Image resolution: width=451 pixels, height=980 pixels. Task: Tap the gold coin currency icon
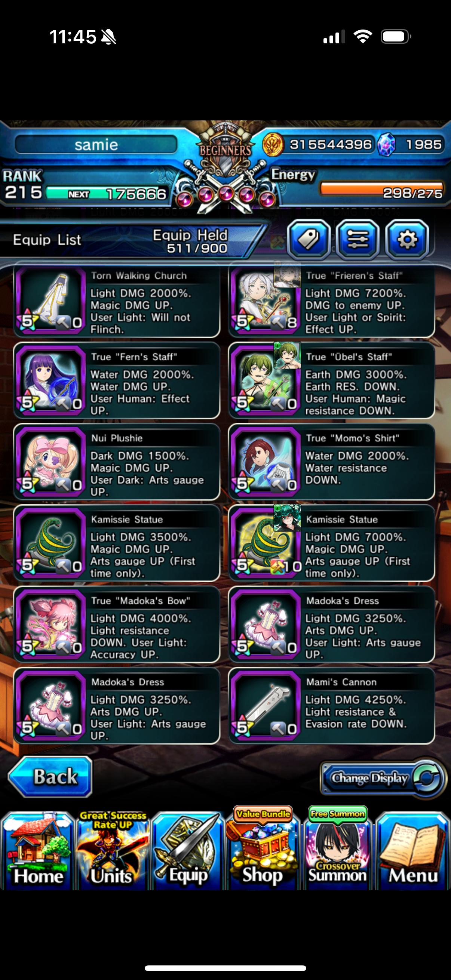click(273, 145)
